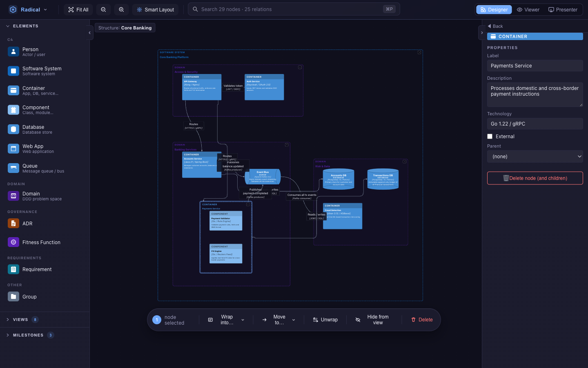Select the Event Bus queue node
Screen dimensions: 588x368
263,177
